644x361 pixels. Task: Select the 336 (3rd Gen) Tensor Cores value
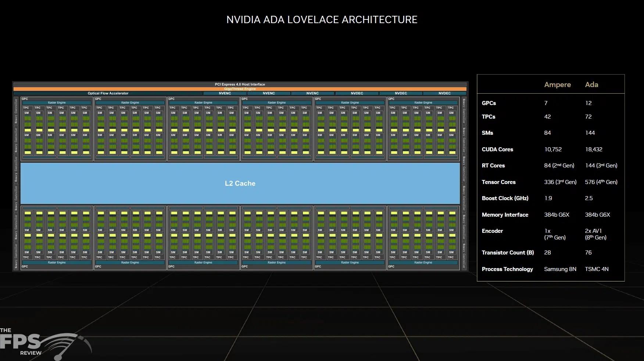(560, 182)
